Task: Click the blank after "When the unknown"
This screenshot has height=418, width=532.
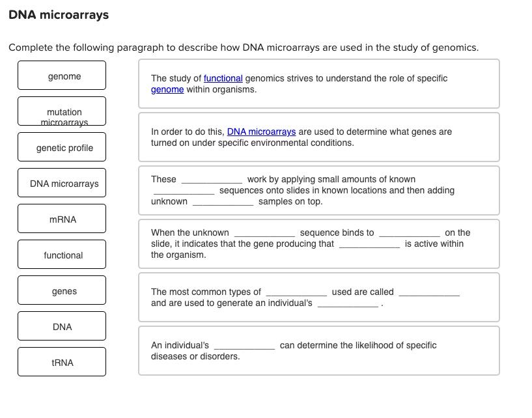Action: coord(265,232)
